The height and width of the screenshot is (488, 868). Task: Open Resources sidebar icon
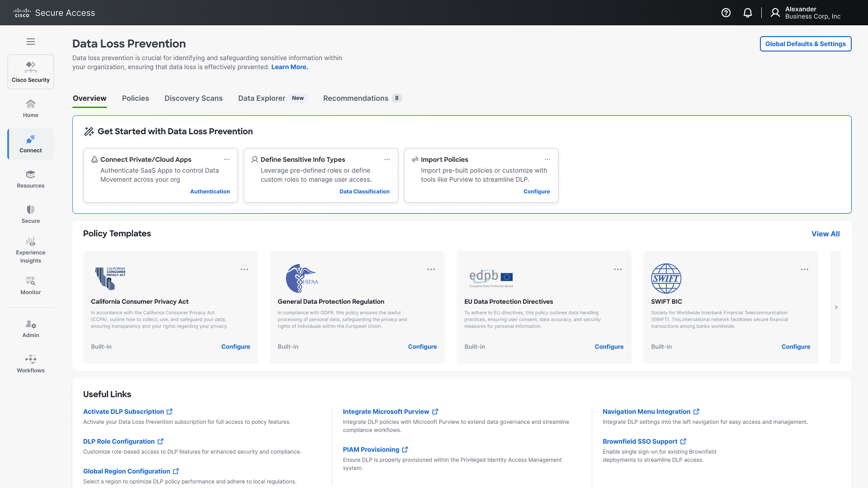point(31,179)
